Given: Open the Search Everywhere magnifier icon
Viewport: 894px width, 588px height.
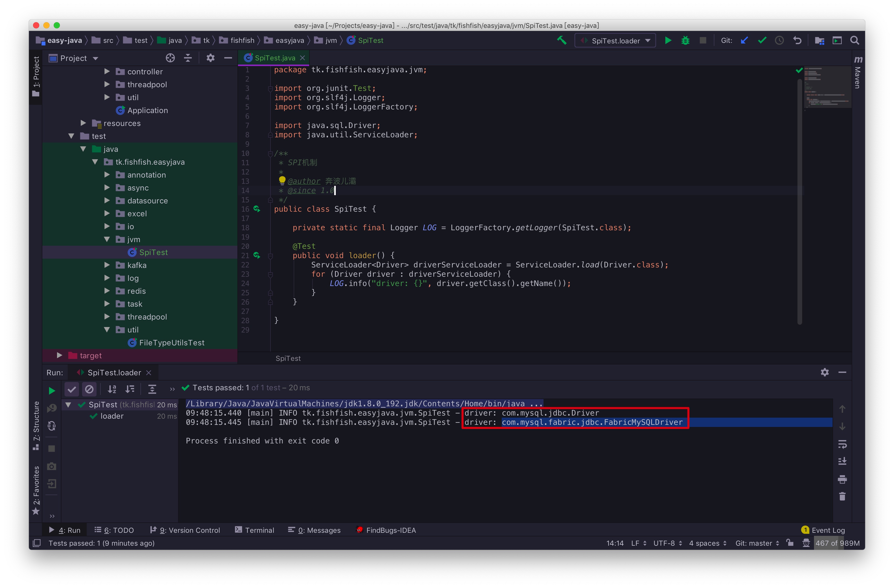Looking at the screenshot, I should click(x=855, y=41).
